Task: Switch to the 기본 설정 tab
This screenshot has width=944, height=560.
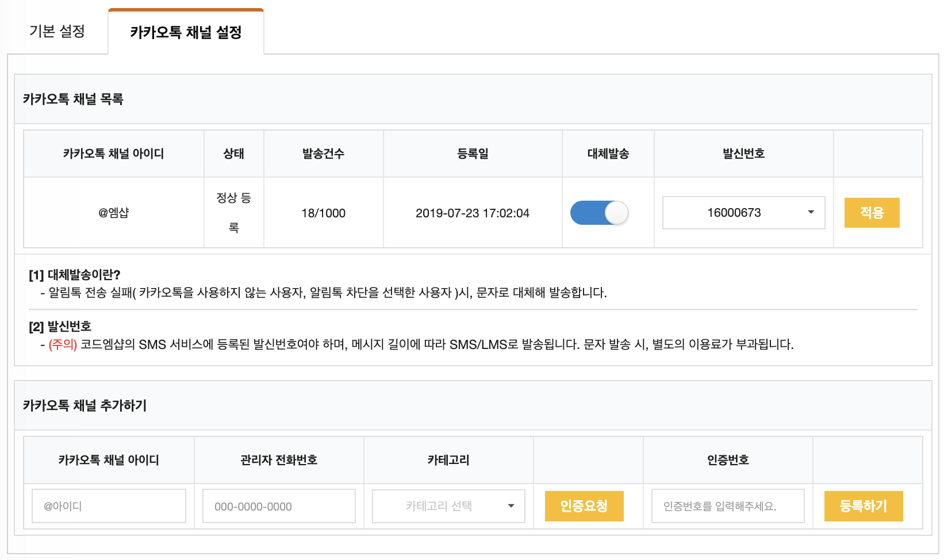Action: tap(57, 31)
